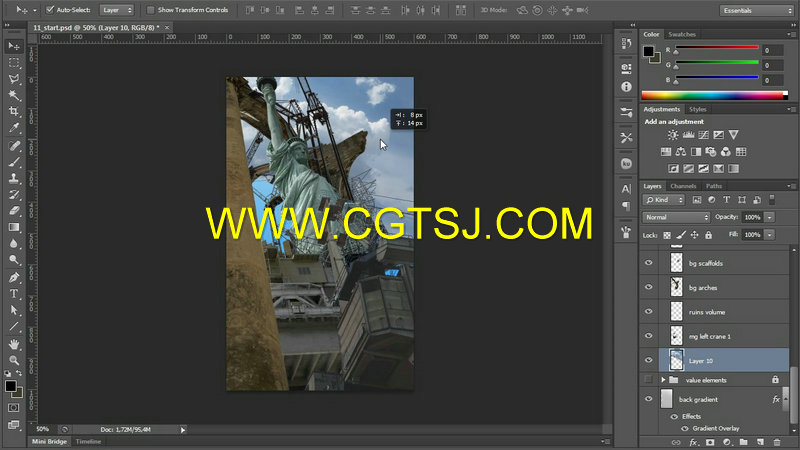Viewport: 800px width, 450px height.
Task: Add a Brightness/Contrast adjustment
Action: coord(673,135)
